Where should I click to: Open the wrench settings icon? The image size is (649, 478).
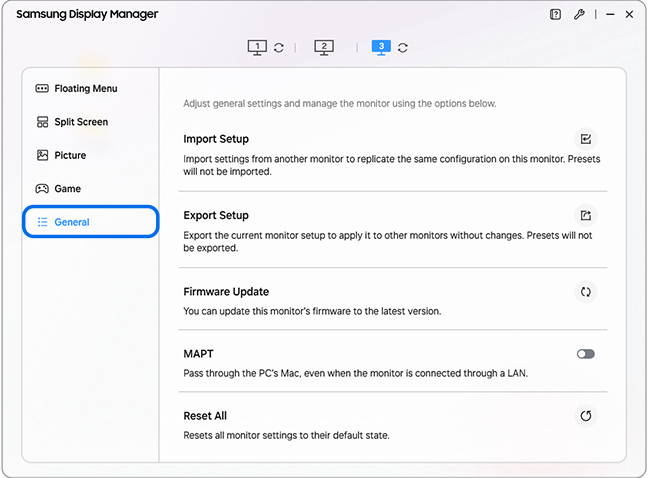pos(579,15)
